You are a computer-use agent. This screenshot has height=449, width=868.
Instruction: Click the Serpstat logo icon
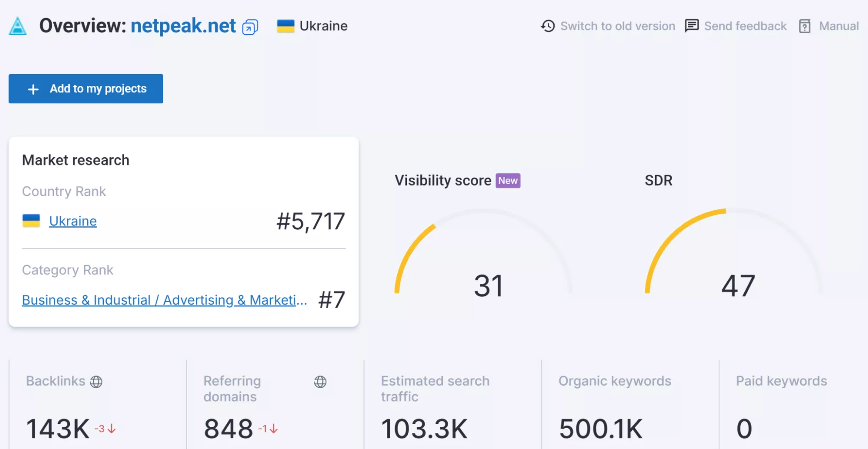(x=17, y=26)
